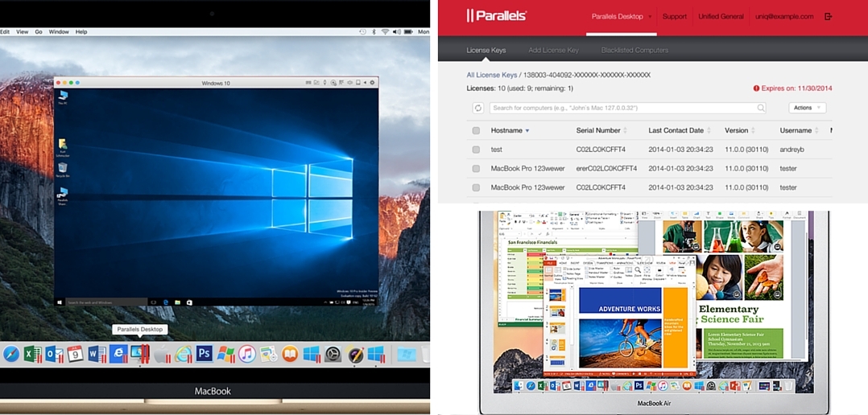Open Excel from the Mac dock
868x415 pixels.
(x=33, y=354)
